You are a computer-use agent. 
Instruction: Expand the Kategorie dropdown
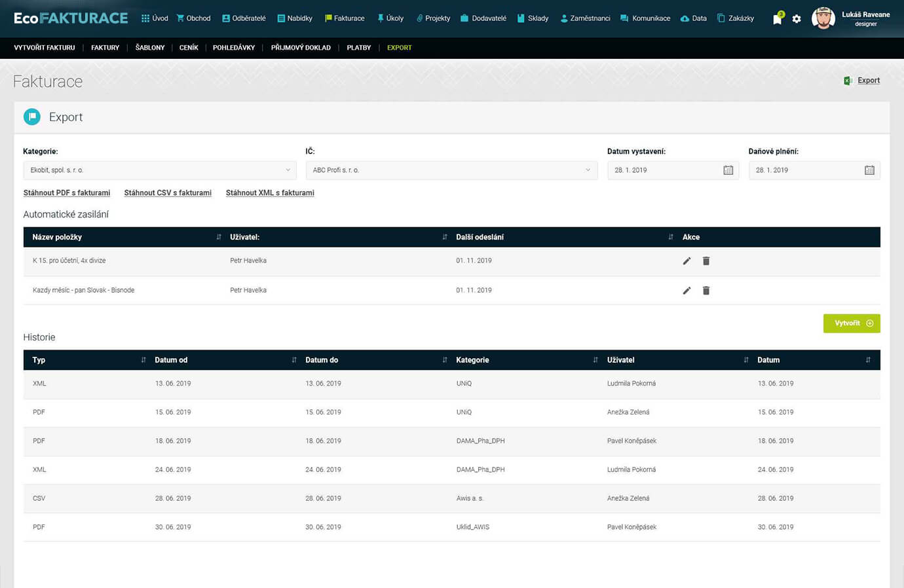[x=159, y=170]
